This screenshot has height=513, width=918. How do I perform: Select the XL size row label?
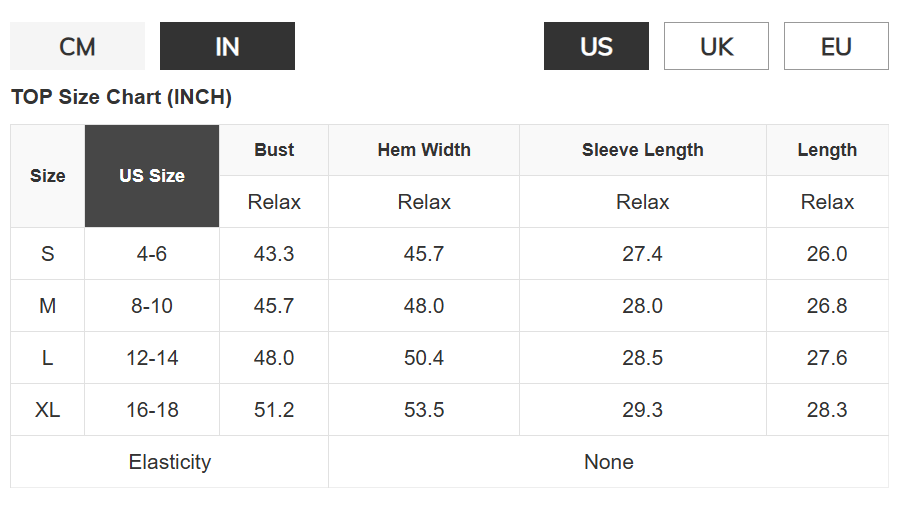pos(47,410)
